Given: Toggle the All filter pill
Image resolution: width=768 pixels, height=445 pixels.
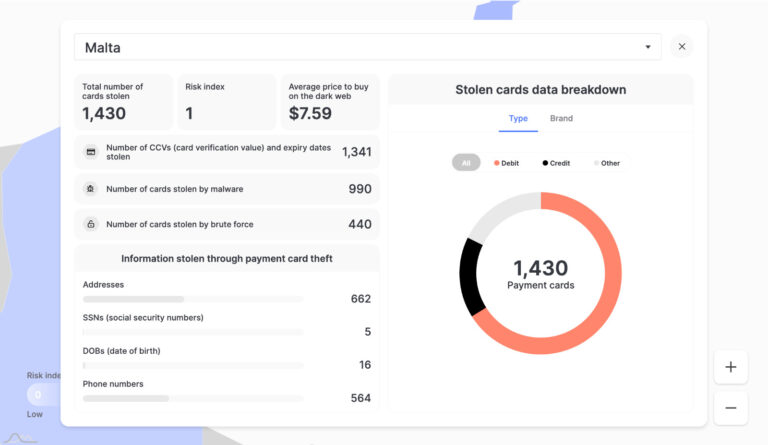Looking at the screenshot, I should [466, 163].
